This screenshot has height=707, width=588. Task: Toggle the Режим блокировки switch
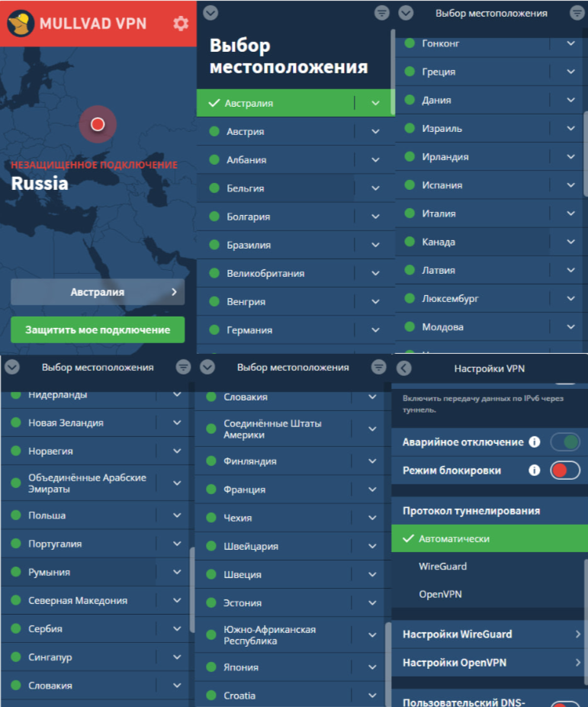click(x=565, y=471)
